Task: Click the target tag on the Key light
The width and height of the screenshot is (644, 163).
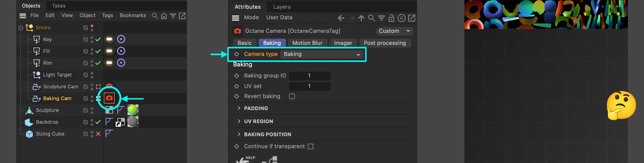Action: click(121, 39)
